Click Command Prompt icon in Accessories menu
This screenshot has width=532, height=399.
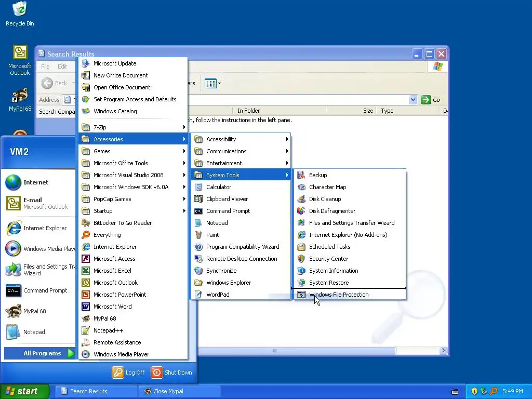coord(198,211)
